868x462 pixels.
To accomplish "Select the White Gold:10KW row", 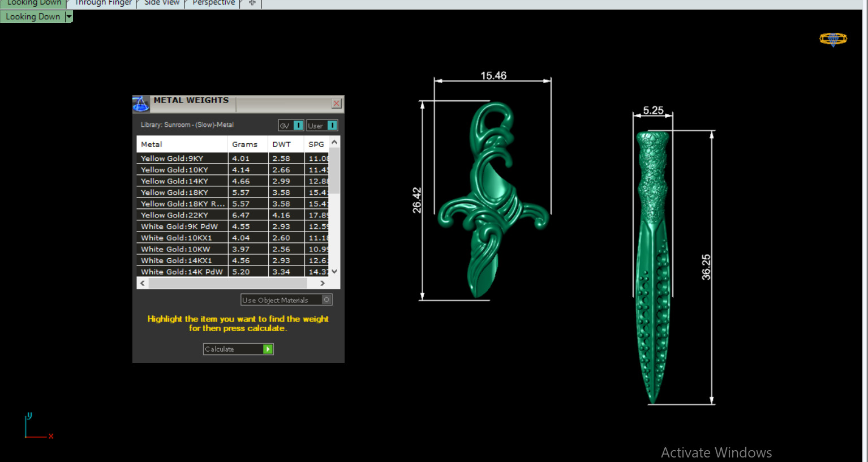I will coord(233,249).
